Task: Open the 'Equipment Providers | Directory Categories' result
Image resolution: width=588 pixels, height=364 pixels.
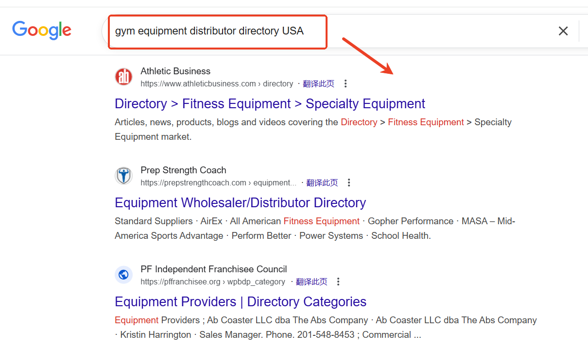Action: point(241,302)
